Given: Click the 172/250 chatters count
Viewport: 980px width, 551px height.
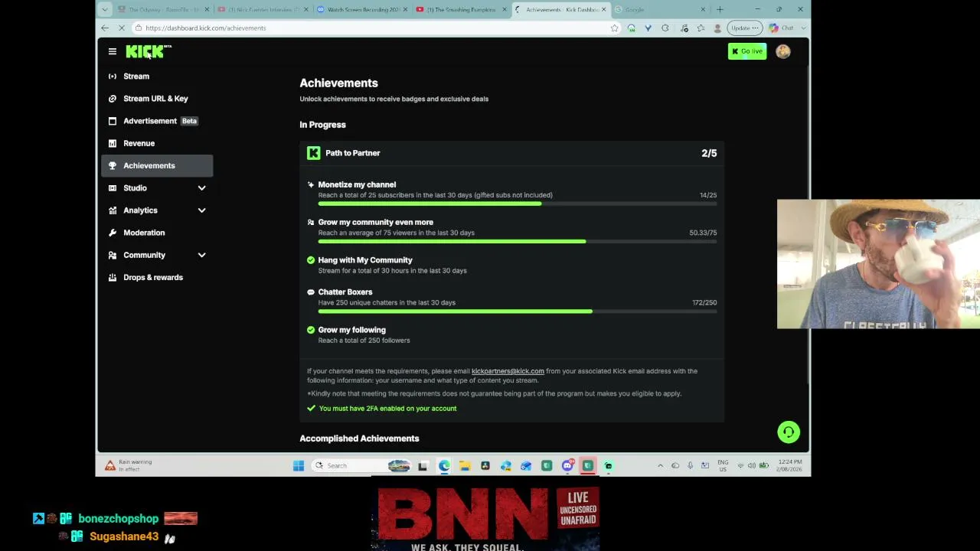Looking at the screenshot, I should pyautogui.click(x=704, y=302).
